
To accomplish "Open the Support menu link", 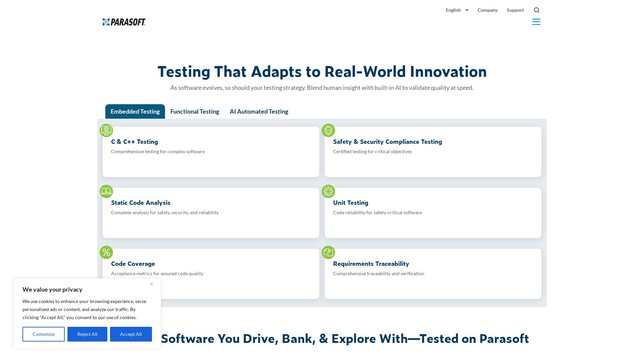I will 515,10.
